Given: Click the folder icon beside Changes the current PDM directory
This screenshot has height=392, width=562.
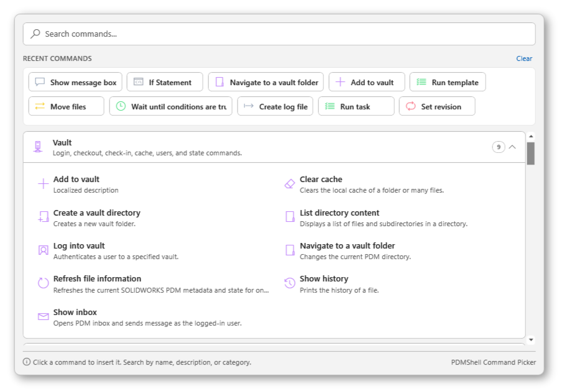Looking at the screenshot, I should (290, 250).
